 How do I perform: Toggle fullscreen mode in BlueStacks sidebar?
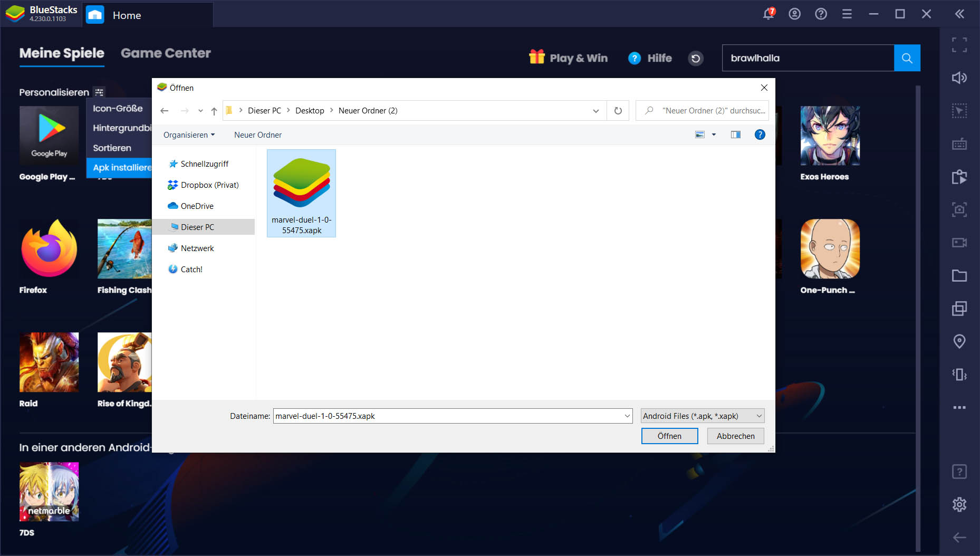(959, 45)
